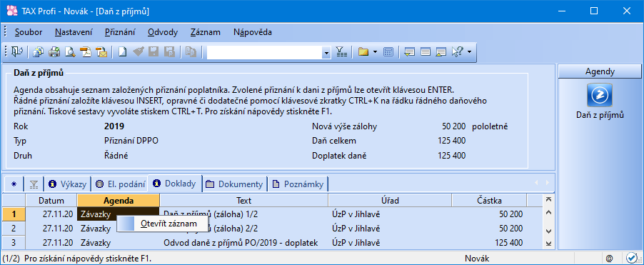The height and width of the screenshot is (265, 644).
Task: Click the Agendy panel header button
Action: (x=600, y=71)
